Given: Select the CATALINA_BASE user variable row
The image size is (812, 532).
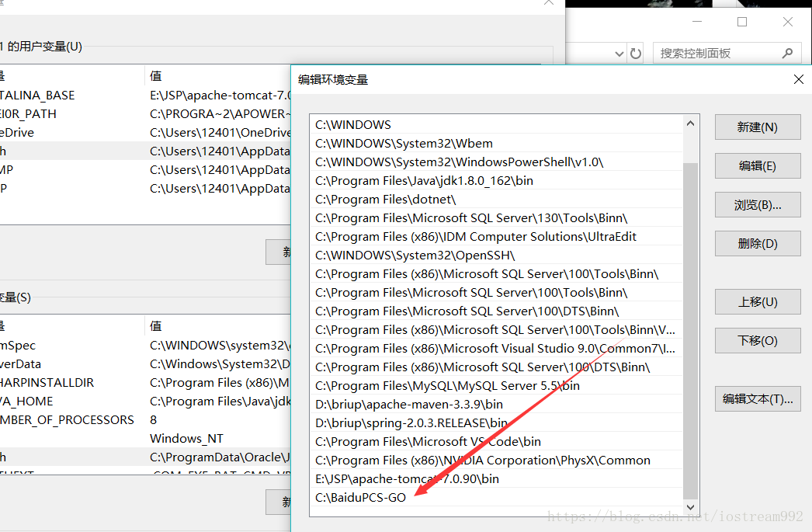Looking at the screenshot, I should click(145, 96).
